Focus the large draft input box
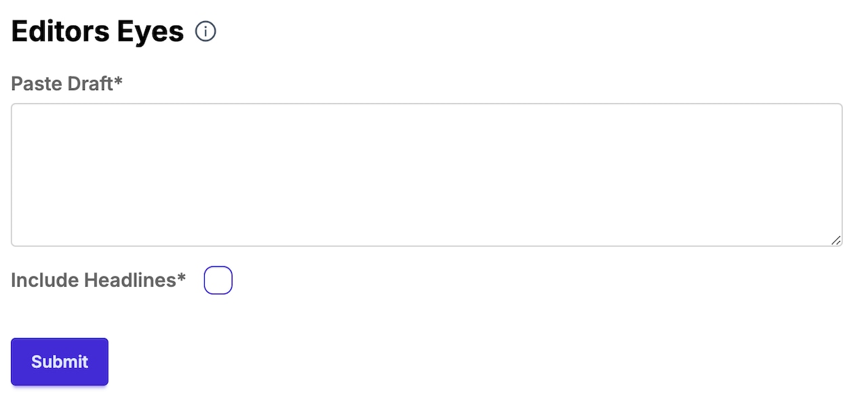This screenshot has height=412, width=868. coord(427,175)
